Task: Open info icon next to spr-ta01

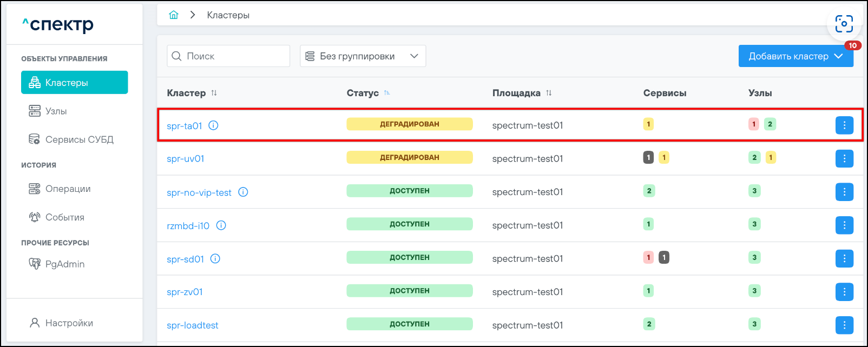Action: tap(213, 125)
